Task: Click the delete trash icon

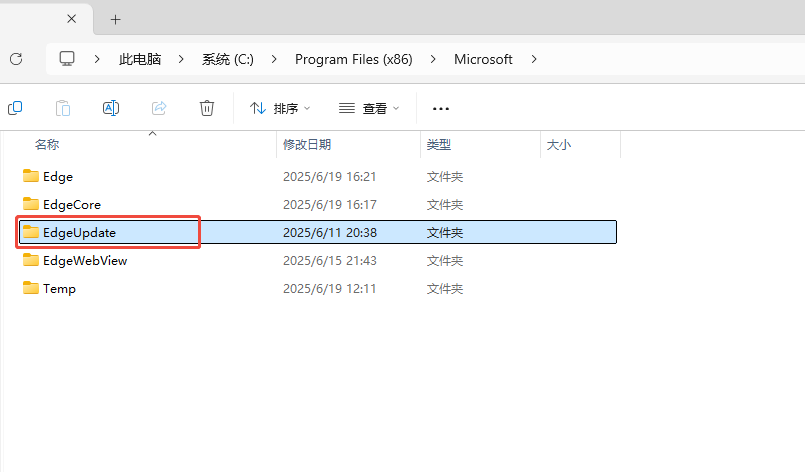Action: pyautogui.click(x=207, y=108)
